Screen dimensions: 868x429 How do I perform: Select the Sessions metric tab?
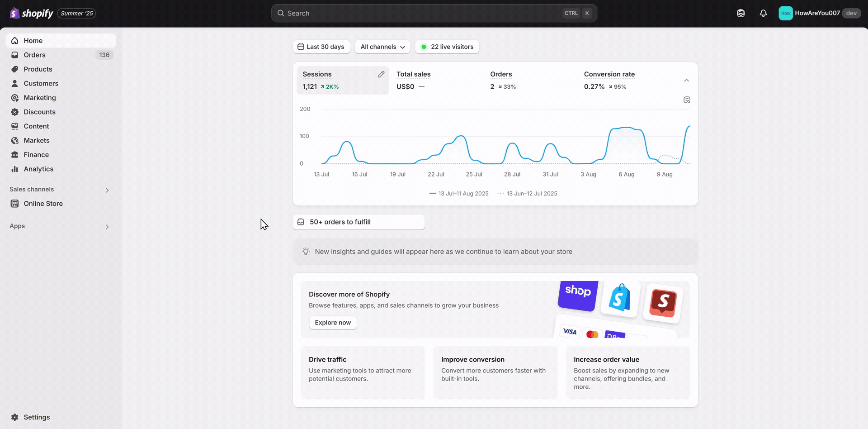coord(343,80)
